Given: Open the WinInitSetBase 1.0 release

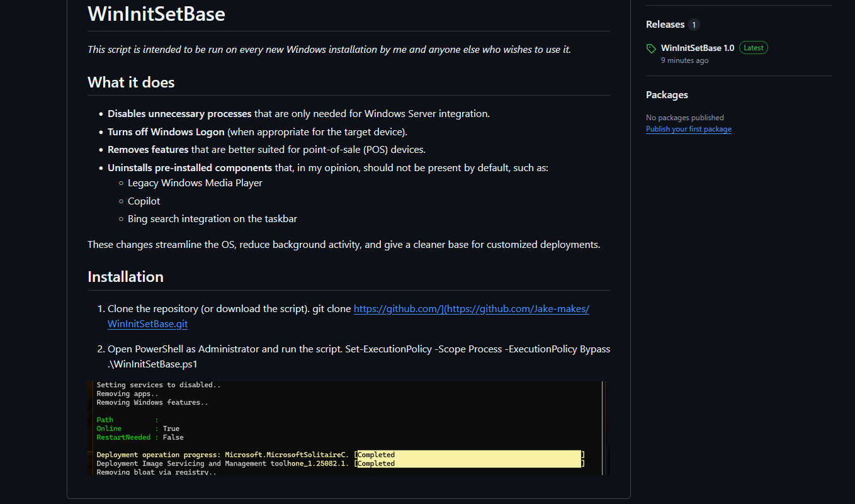Looking at the screenshot, I should pos(697,48).
